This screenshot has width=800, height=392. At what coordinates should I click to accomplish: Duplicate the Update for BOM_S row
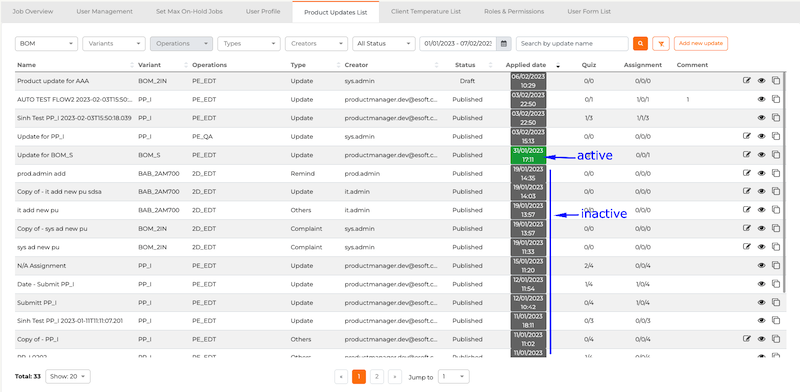(776, 154)
